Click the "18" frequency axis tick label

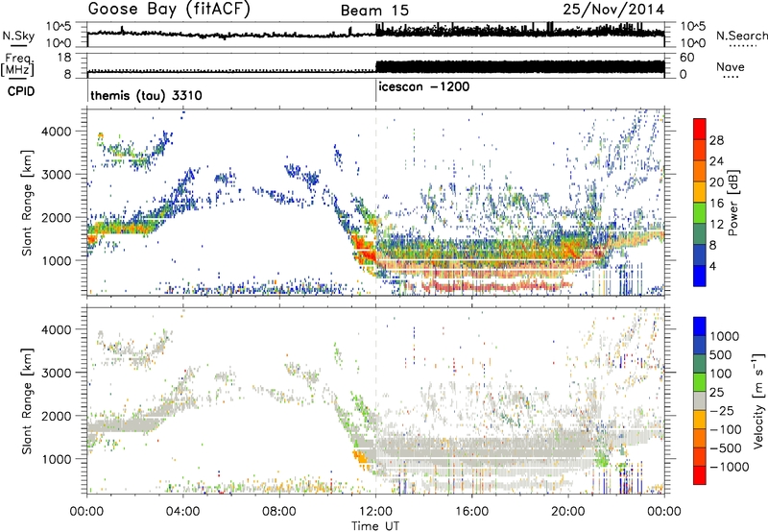(x=63, y=58)
